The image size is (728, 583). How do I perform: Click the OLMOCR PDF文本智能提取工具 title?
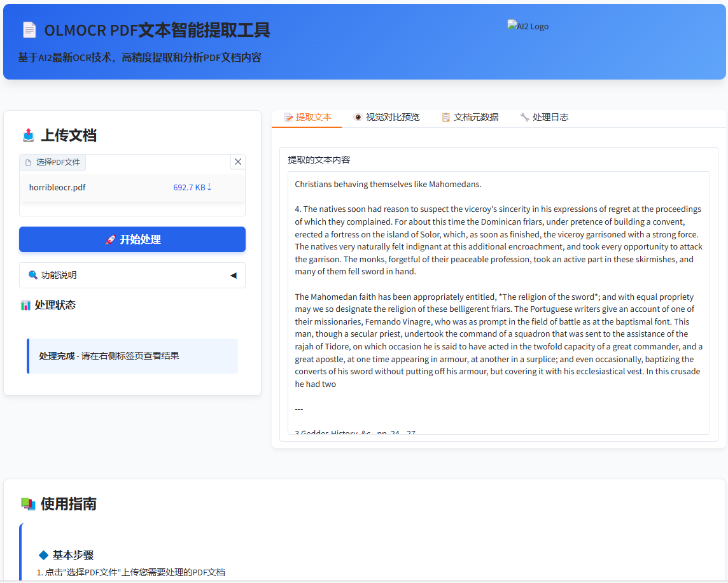pos(157,30)
